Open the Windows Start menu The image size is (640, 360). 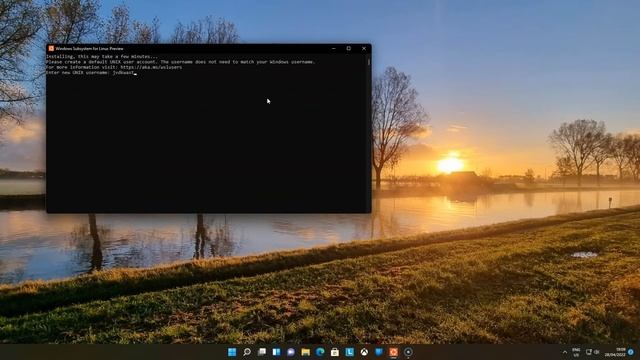click(232, 352)
